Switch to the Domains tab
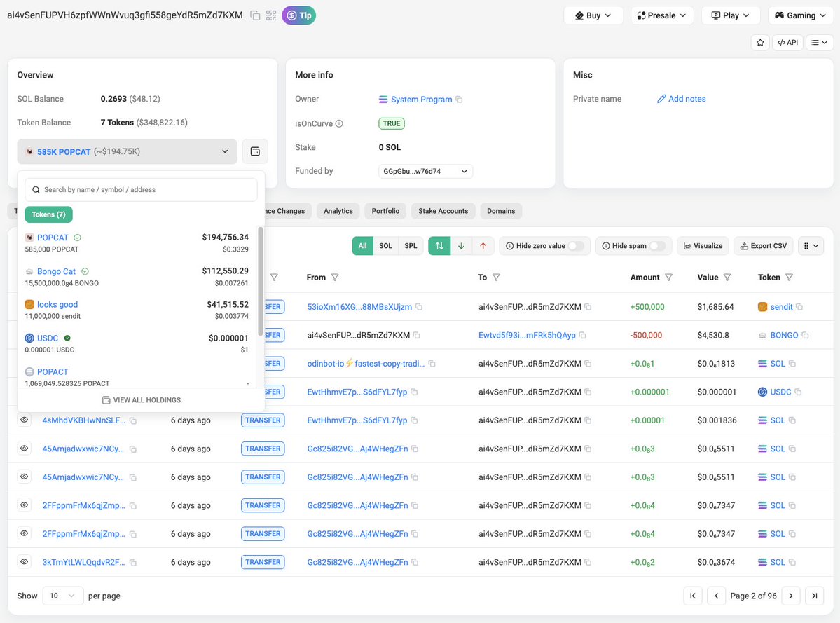840x623 pixels. (501, 211)
